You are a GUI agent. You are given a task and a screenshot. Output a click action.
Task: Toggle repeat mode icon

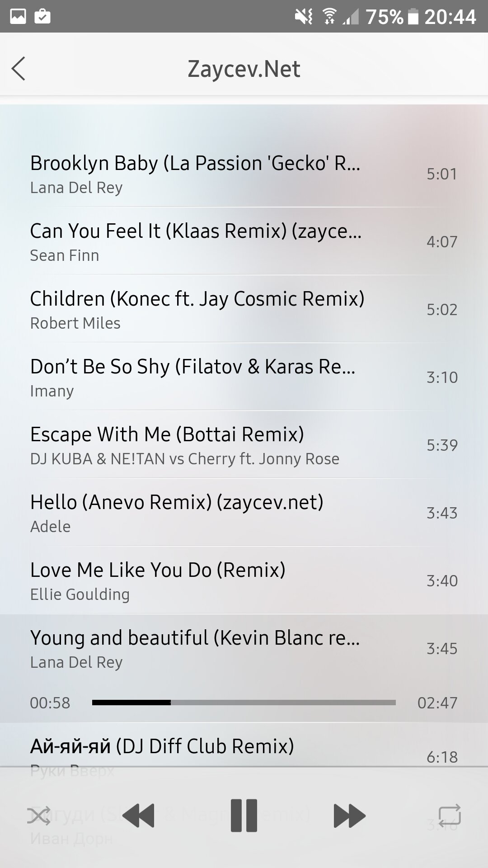450,815
